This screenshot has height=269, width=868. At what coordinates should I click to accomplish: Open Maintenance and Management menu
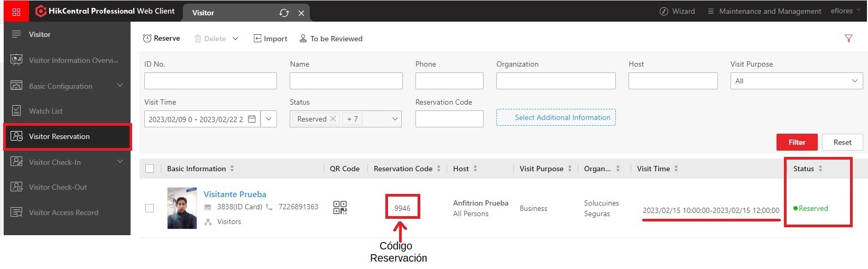[x=764, y=11]
